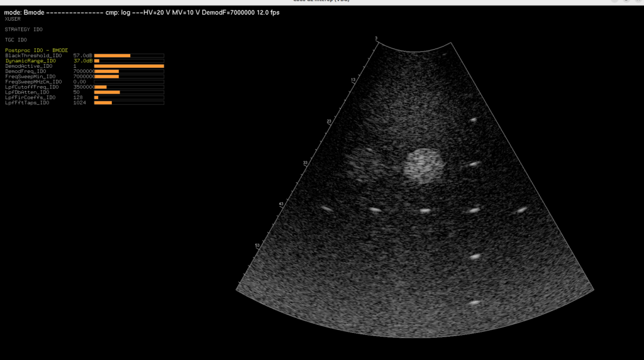Click the HV=20 V status text
The height and width of the screenshot is (360, 644).
(x=157, y=13)
